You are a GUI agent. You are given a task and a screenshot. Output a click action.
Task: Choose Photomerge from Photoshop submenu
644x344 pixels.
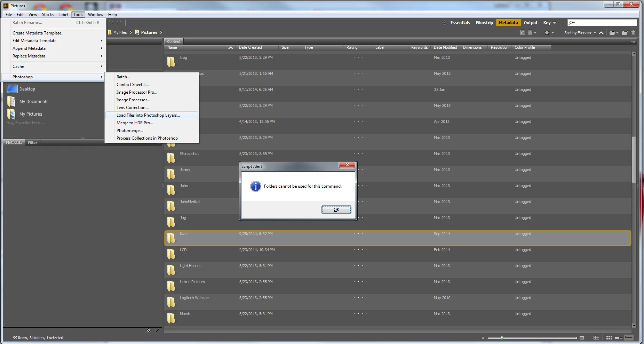(152, 131)
